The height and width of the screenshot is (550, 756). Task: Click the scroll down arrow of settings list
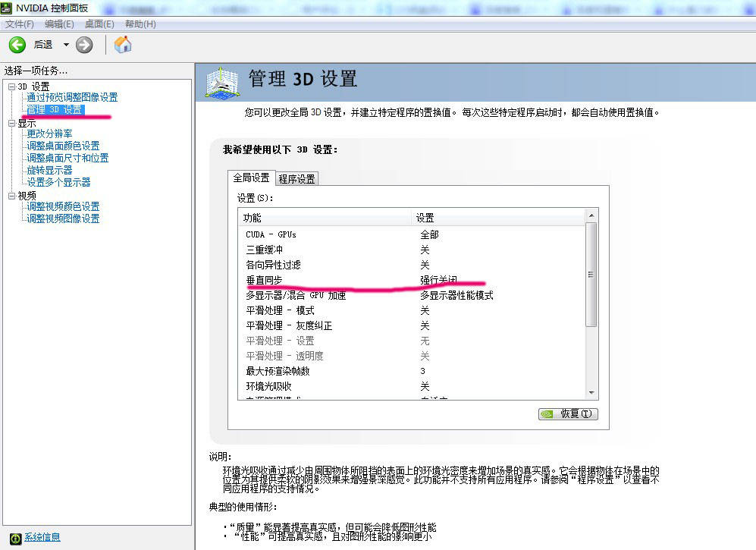click(x=591, y=393)
